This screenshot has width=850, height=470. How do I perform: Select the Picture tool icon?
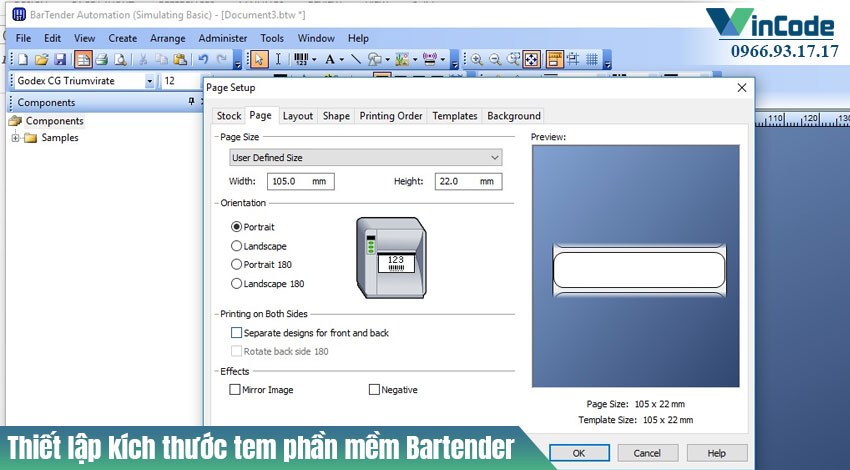coord(402,59)
